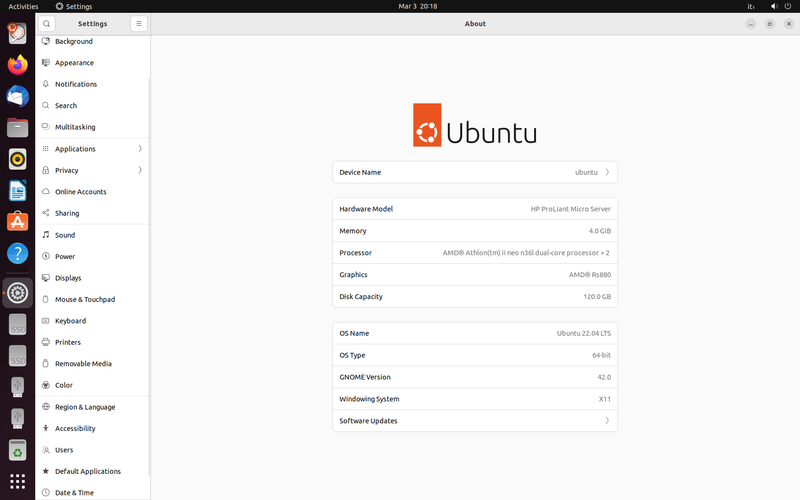This screenshot has width=800, height=500.
Task: Open the Trash in the dock
Action: [x=17, y=450]
